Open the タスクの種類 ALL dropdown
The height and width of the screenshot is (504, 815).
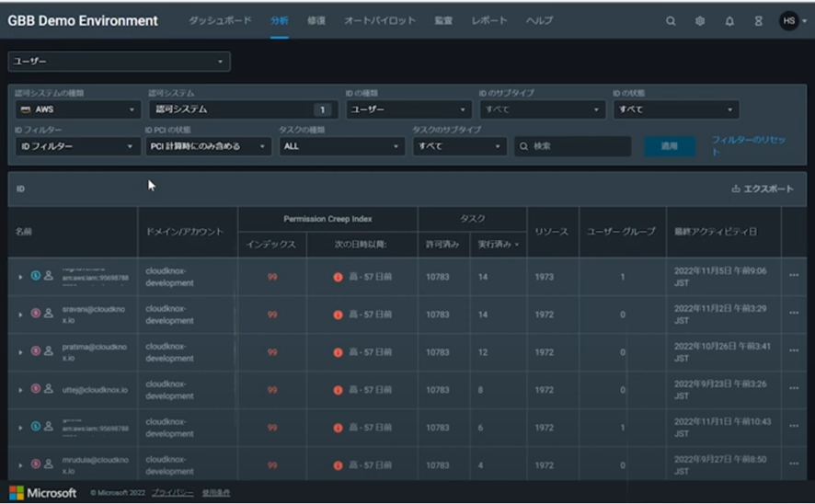pyautogui.click(x=342, y=146)
